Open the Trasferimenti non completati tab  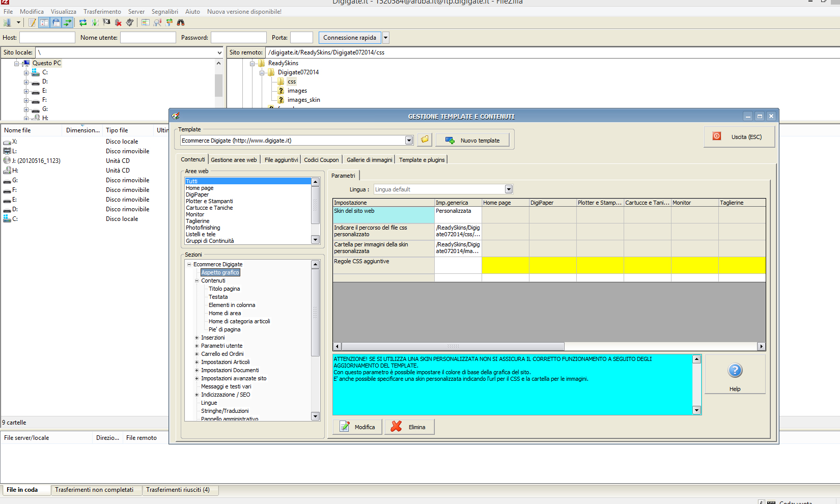pyautogui.click(x=95, y=490)
